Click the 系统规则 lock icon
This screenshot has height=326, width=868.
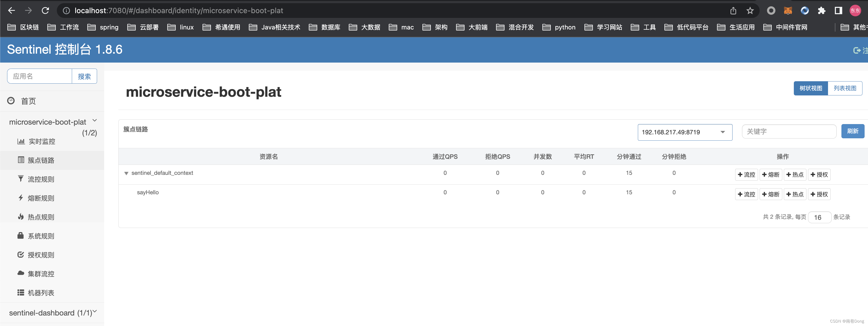pyautogui.click(x=21, y=235)
